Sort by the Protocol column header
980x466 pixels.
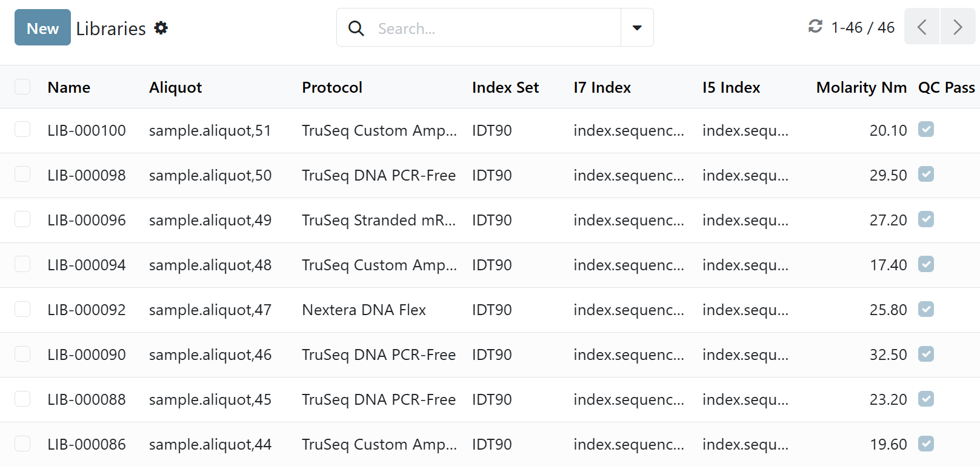(x=332, y=87)
